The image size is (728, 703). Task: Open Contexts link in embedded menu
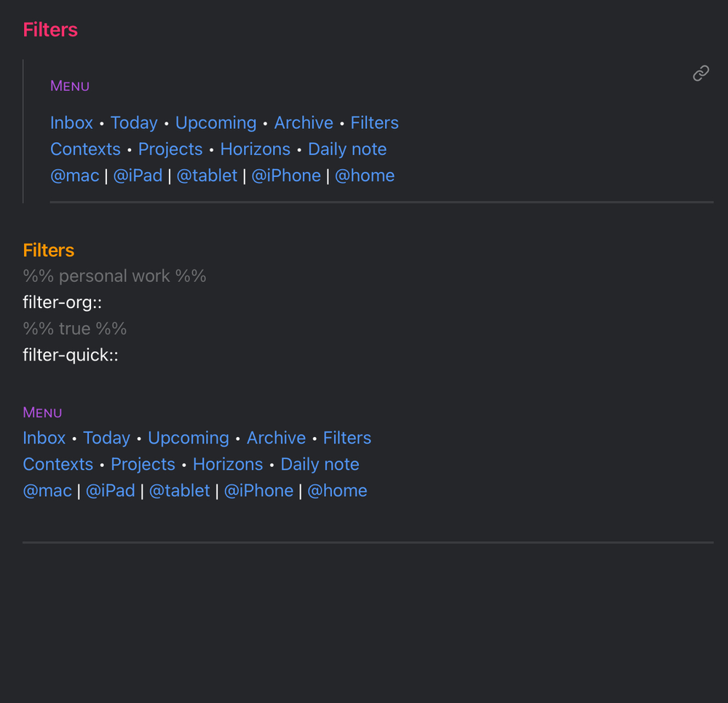click(x=85, y=149)
